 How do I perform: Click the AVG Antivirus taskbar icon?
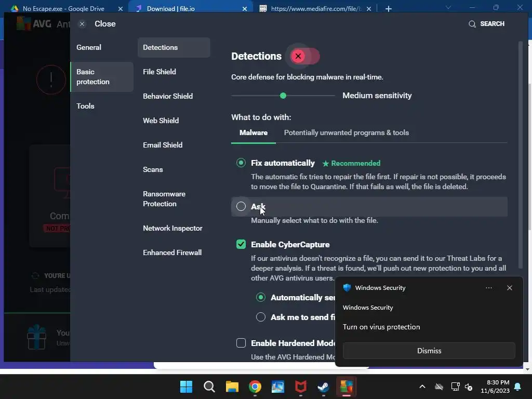pyautogui.click(x=346, y=387)
